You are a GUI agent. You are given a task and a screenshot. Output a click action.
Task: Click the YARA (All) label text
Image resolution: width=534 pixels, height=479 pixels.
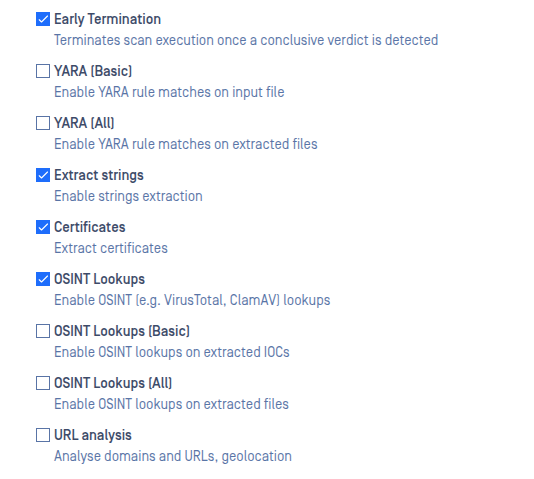click(84, 123)
